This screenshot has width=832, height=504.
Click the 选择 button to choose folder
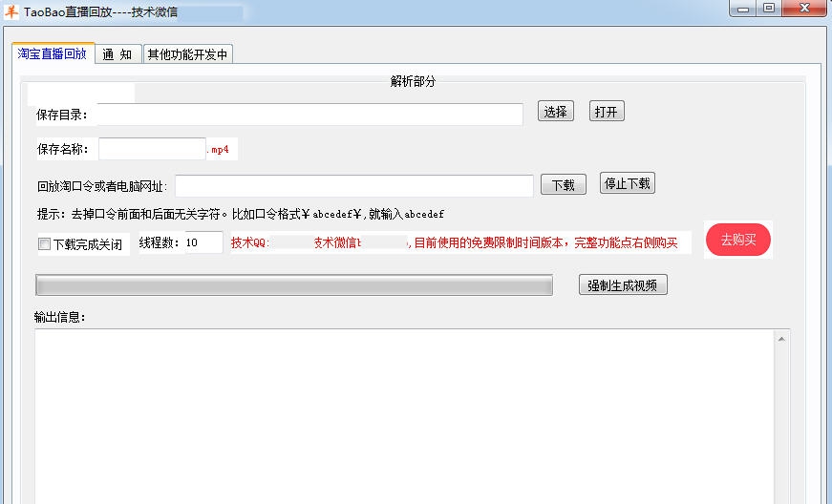[x=556, y=112]
